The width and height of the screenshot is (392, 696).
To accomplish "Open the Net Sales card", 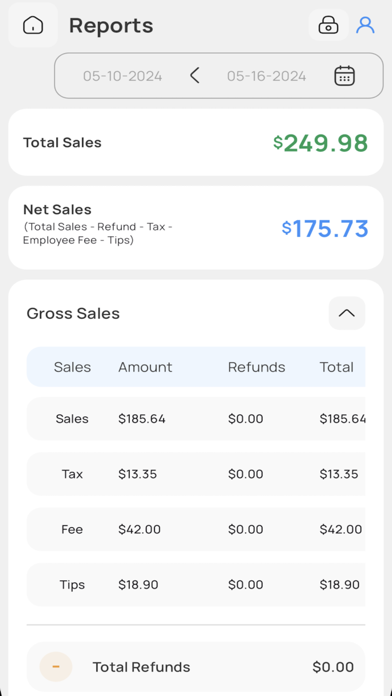I will pos(196,228).
